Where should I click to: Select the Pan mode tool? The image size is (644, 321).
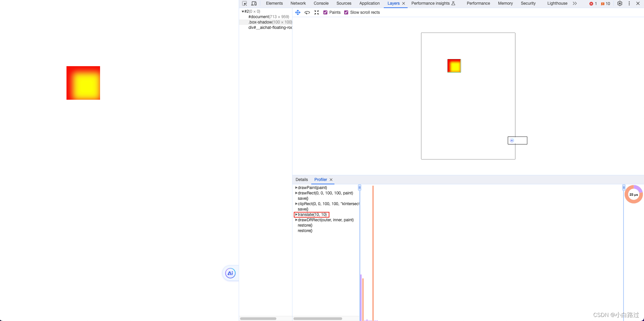(x=298, y=12)
